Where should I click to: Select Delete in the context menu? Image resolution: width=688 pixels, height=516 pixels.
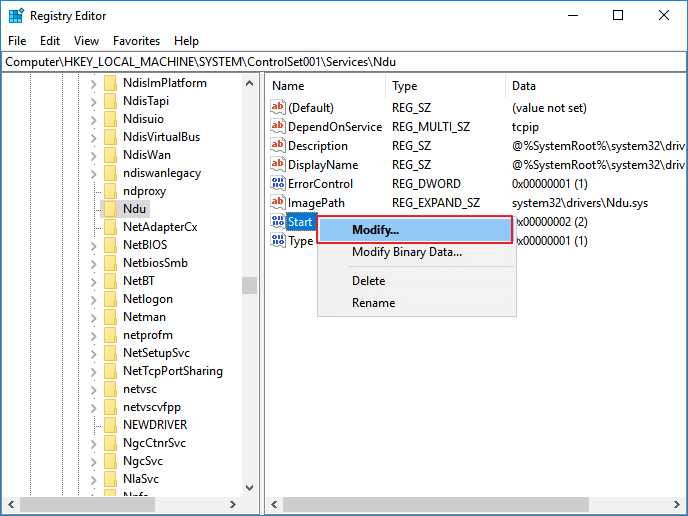click(x=368, y=281)
